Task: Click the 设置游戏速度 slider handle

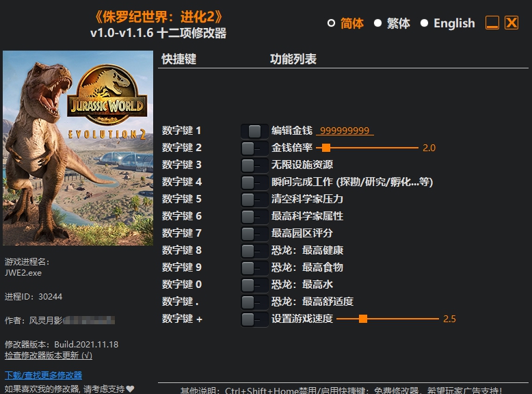Action: point(363,319)
